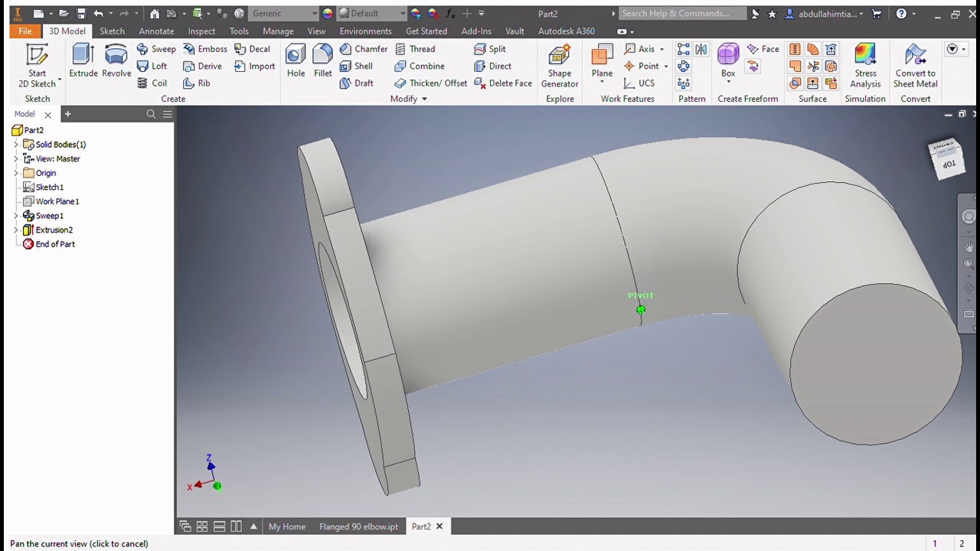
Task: Launch Stress Analysis
Action: coord(865,66)
